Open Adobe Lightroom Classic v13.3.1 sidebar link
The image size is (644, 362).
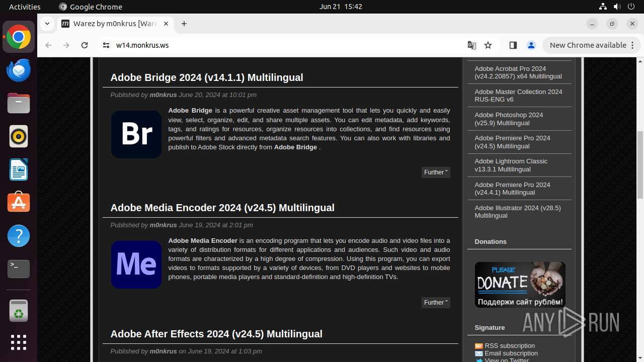tap(511, 165)
